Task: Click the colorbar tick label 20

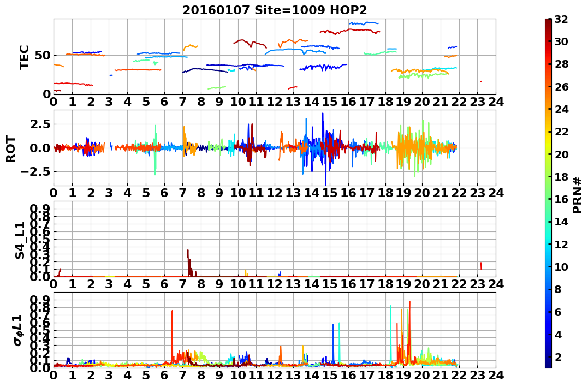Action: [561, 154]
